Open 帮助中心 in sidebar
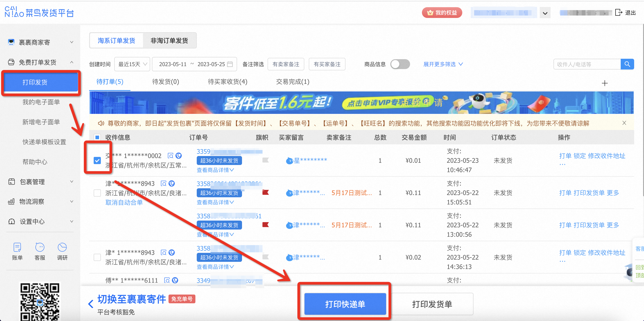644x321 pixels. click(x=35, y=162)
